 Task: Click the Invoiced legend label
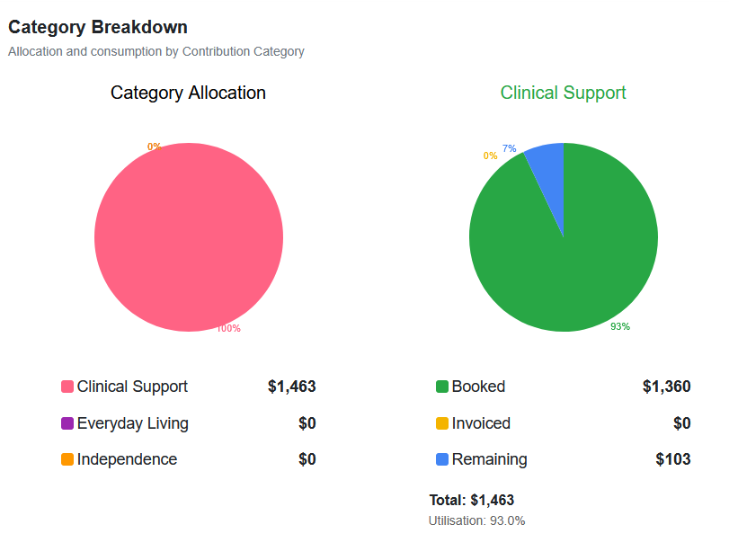[481, 423]
